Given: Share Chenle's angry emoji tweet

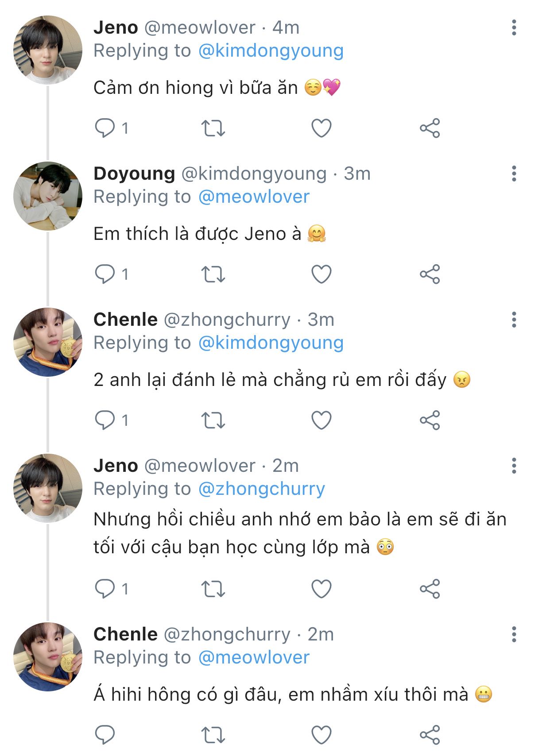Looking at the screenshot, I should [430, 420].
